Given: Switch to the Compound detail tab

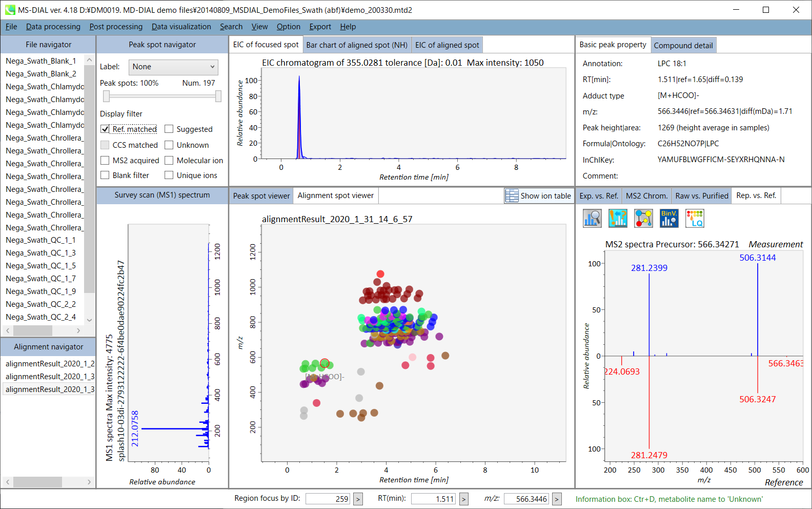Looking at the screenshot, I should [683, 45].
